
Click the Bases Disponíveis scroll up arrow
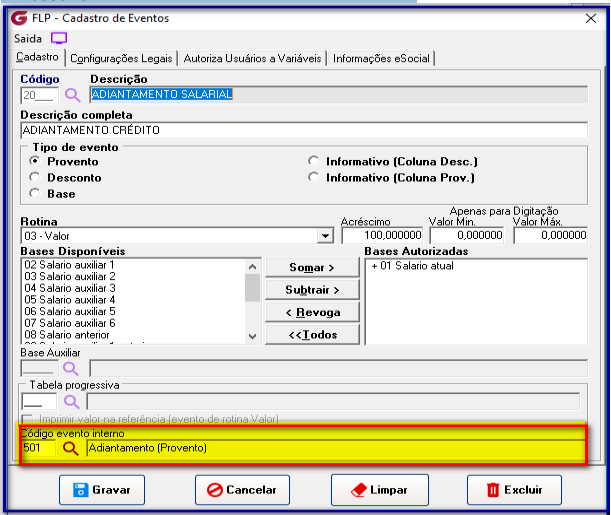[253, 267]
